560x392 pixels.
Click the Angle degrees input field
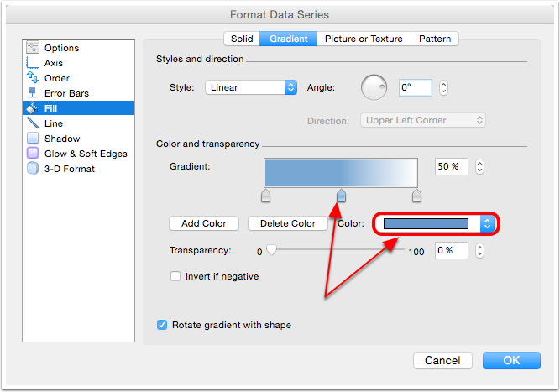point(415,87)
